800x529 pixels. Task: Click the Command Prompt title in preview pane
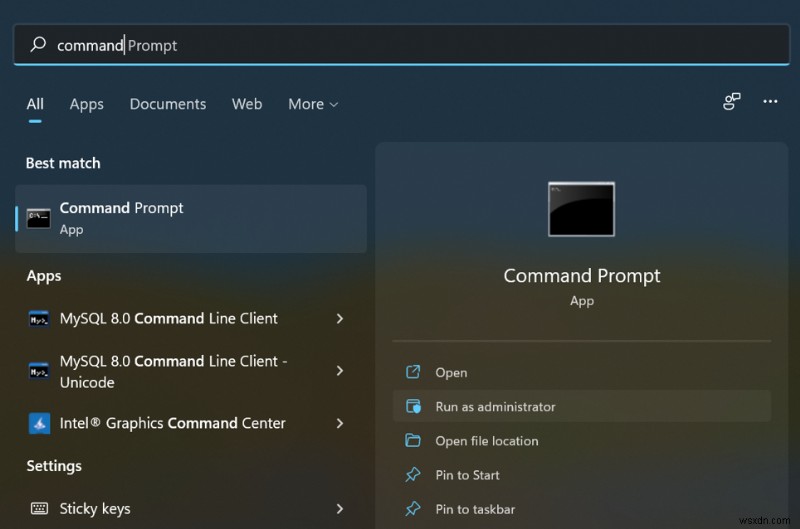click(x=582, y=275)
